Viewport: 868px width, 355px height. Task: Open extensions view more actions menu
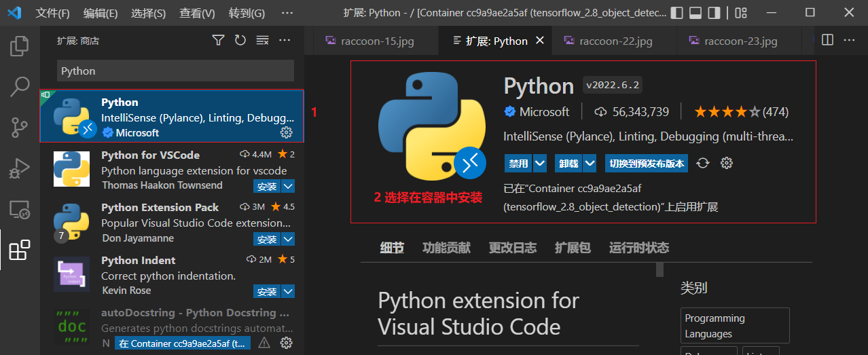click(285, 41)
